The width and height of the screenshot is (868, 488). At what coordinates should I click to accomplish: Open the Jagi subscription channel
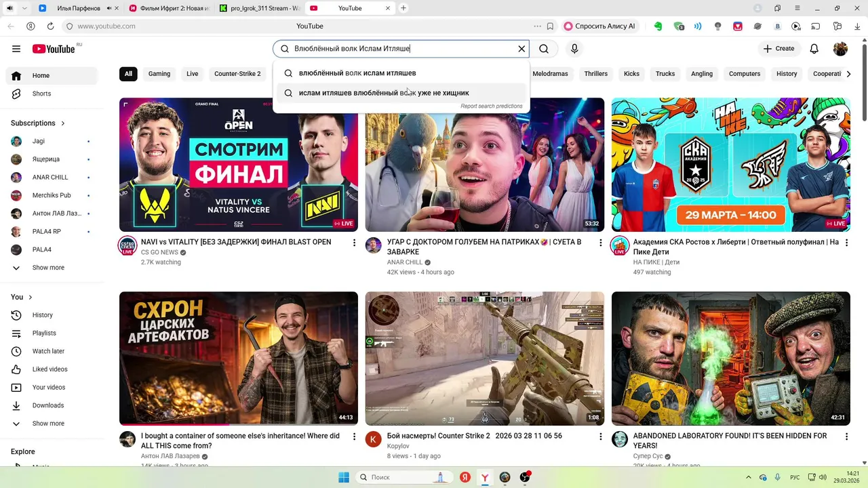[x=52, y=141]
